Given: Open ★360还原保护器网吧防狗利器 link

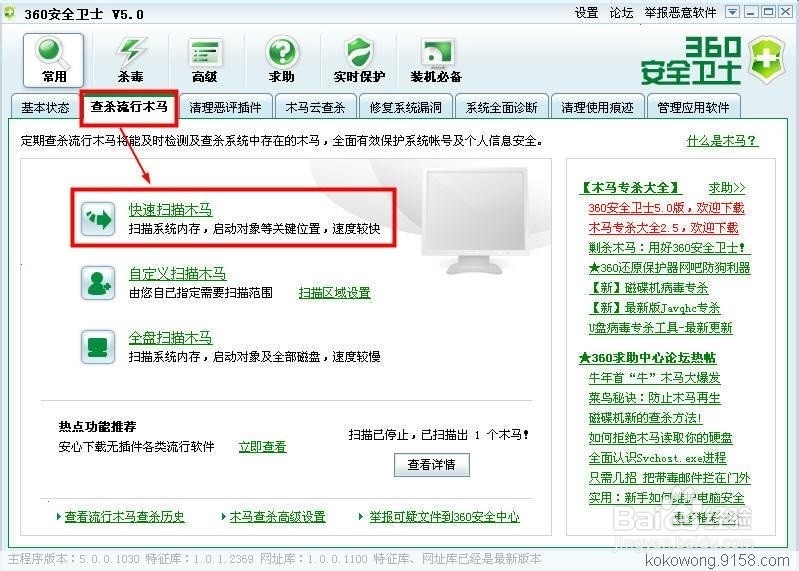Looking at the screenshot, I should [x=669, y=267].
